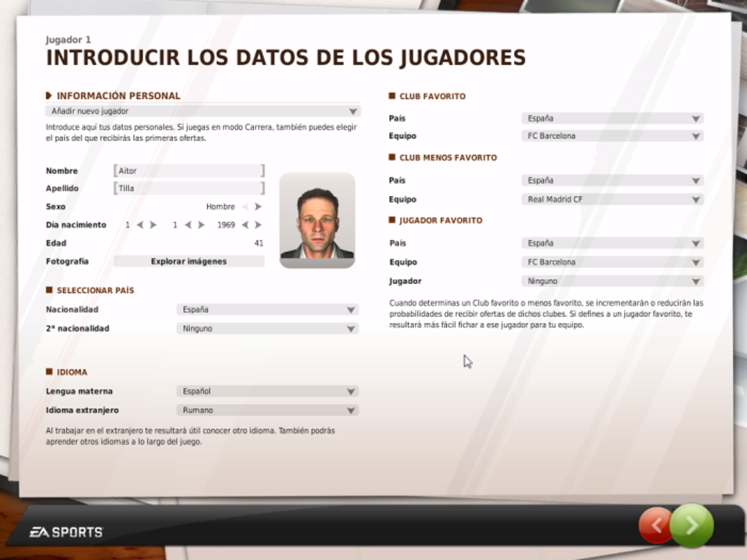Increase birth year 1969 with right arrow
747x560 pixels.
[259, 225]
